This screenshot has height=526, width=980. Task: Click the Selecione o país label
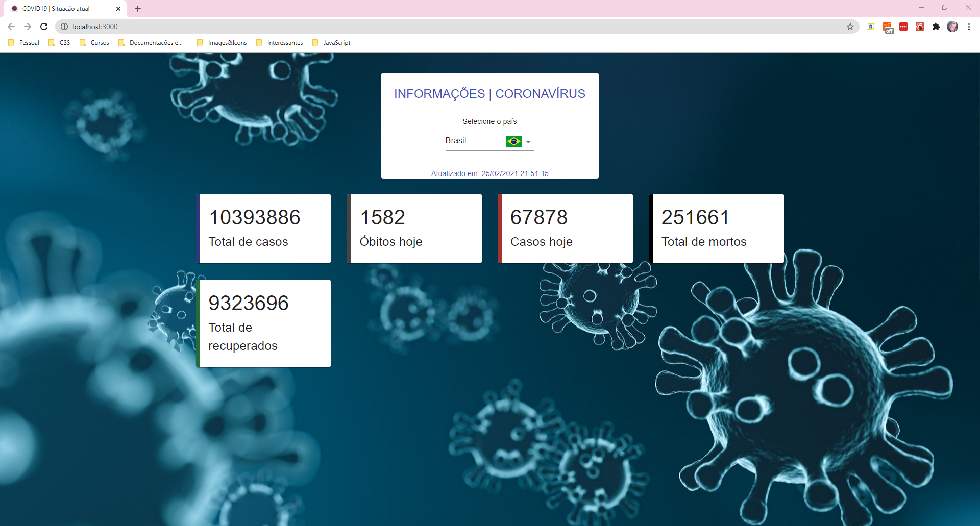(x=489, y=121)
